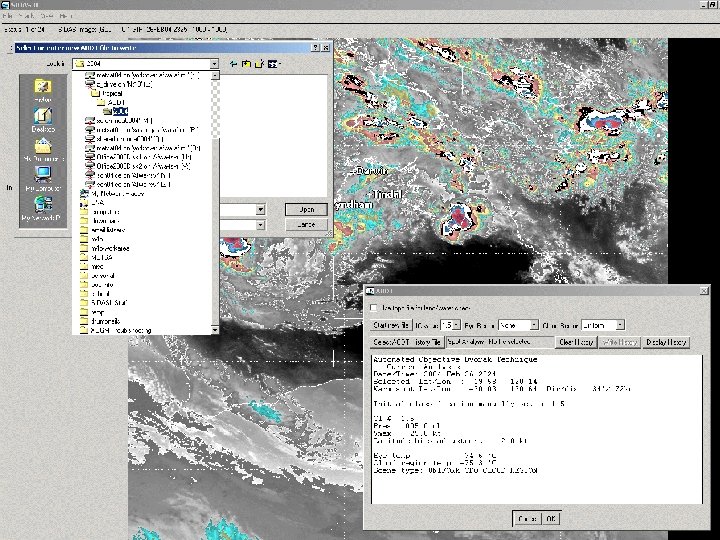The width and height of the screenshot is (720, 540).
Task: Open the files of type dropdown
Action: pos(260,225)
